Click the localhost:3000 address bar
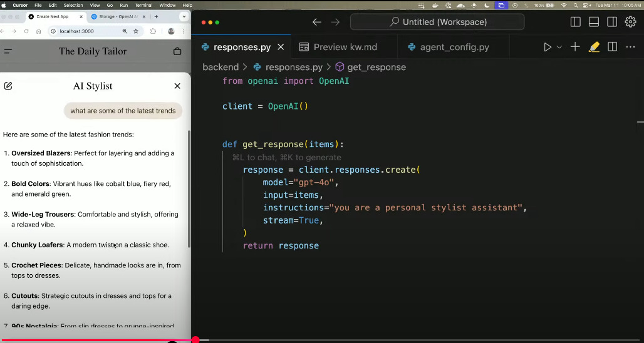 (x=95, y=31)
